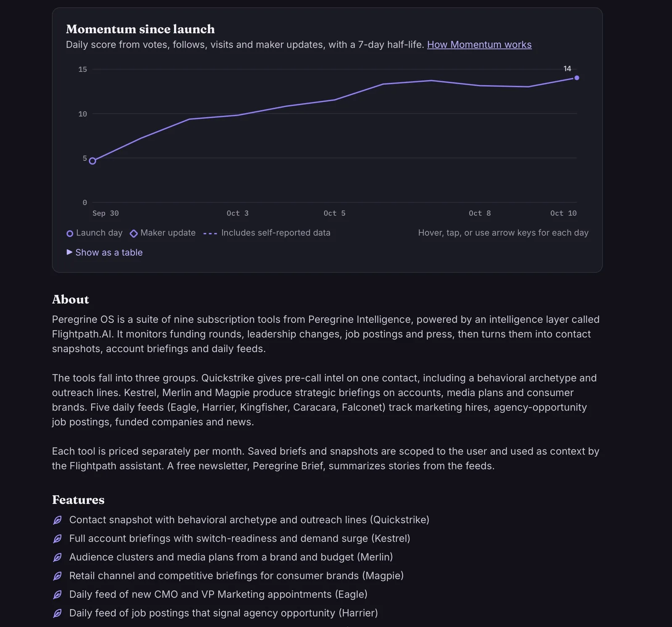Click the feather icon beside the Kestrel feature
Screen dimensions: 672x627
point(58,539)
